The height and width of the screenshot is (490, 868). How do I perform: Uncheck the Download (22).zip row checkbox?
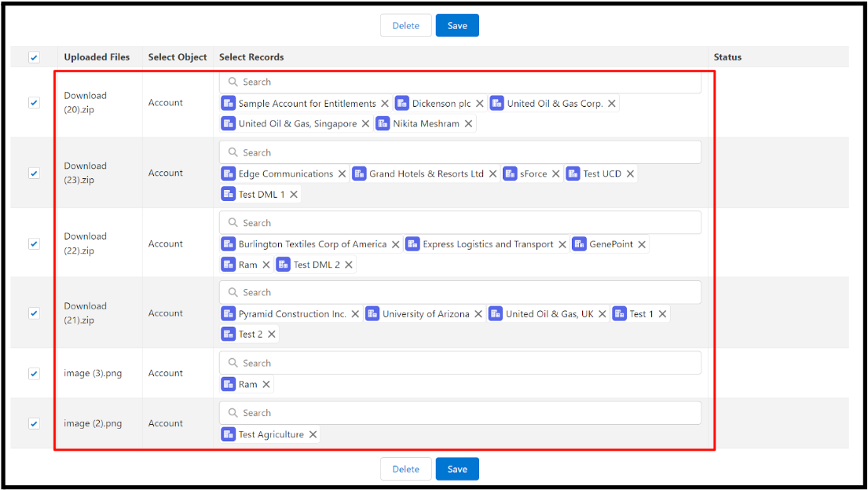tap(35, 243)
